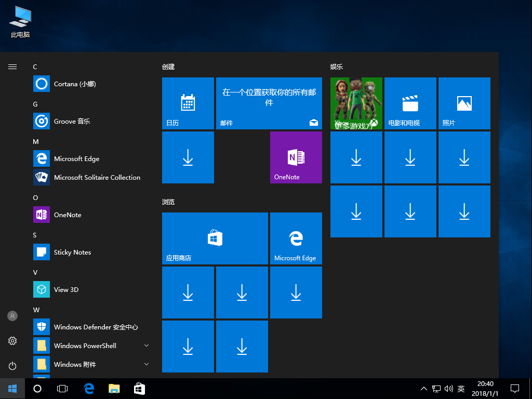Open the Windows PowerShell folder entry

coord(91,345)
